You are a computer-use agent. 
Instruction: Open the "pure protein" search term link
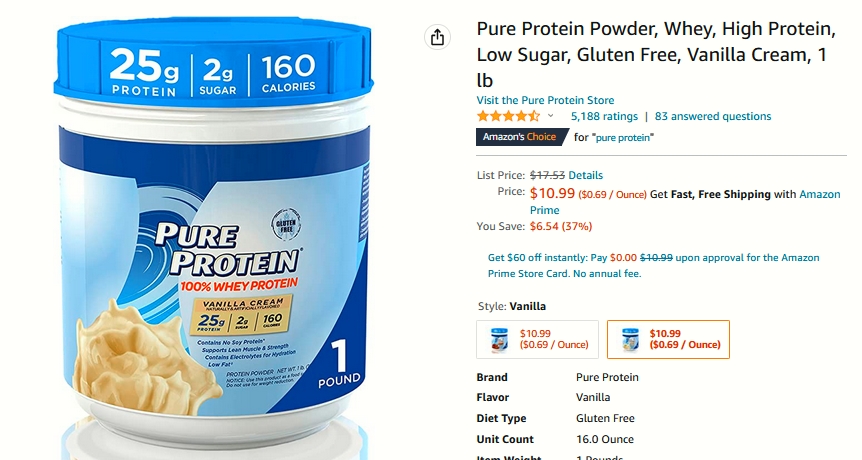[623, 137]
